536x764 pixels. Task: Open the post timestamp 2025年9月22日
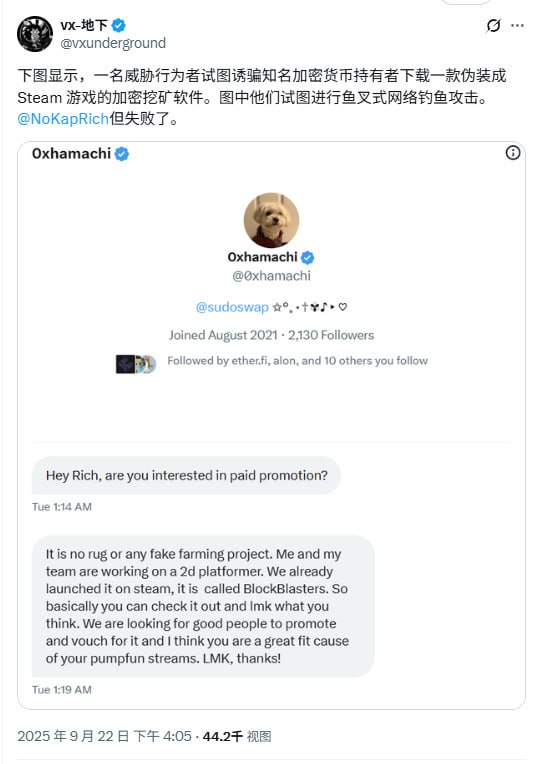pos(104,736)
